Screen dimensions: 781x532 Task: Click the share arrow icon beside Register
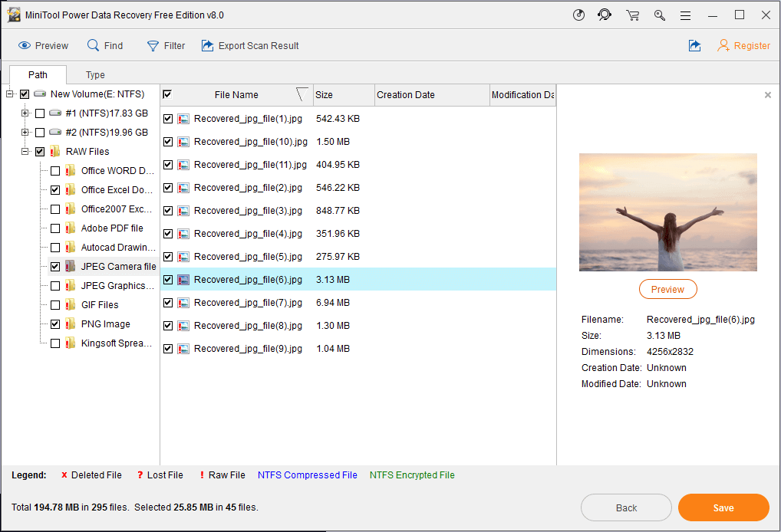coord(694,46)
